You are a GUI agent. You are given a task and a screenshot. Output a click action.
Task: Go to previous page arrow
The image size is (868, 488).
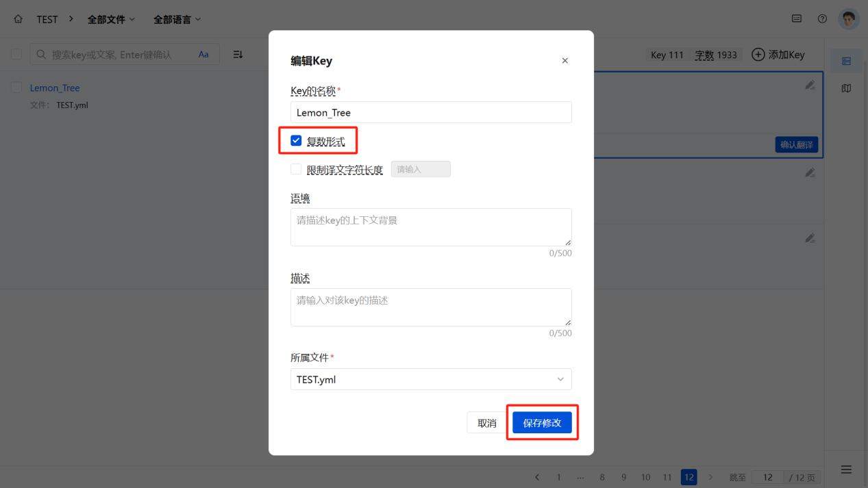point(537,477)
